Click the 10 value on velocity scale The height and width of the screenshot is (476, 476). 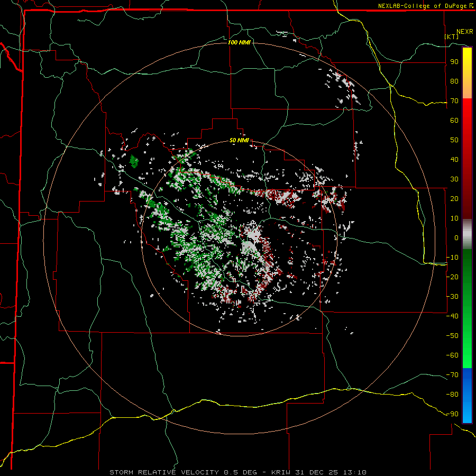pyautogui.click(x=454, y=218)
